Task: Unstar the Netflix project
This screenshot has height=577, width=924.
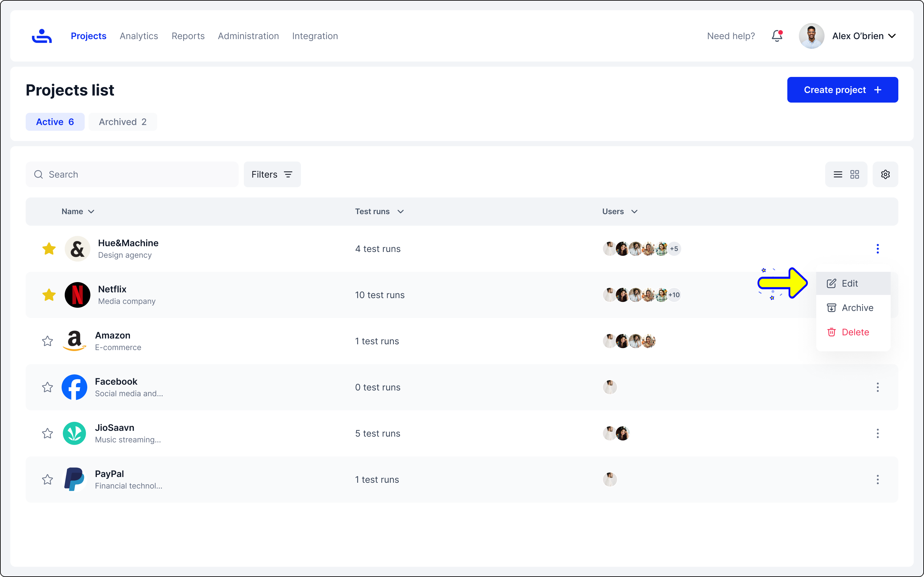Action: [x=49, y=295]
